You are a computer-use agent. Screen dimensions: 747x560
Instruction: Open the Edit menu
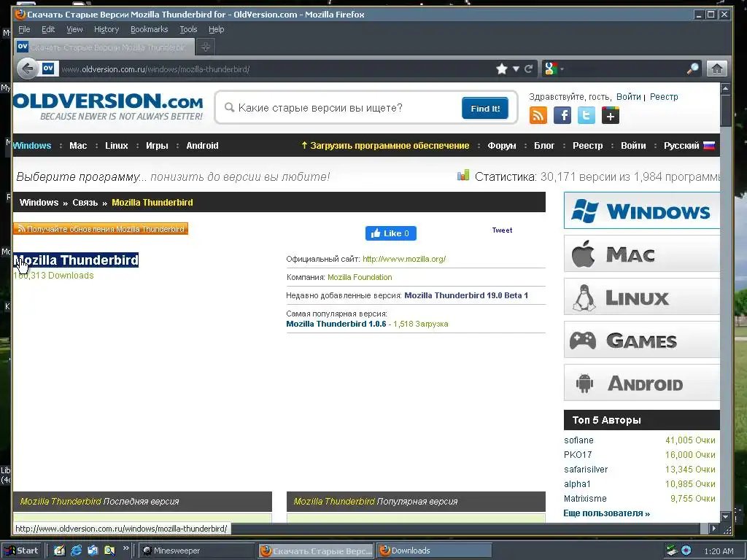tap(48, 29)
